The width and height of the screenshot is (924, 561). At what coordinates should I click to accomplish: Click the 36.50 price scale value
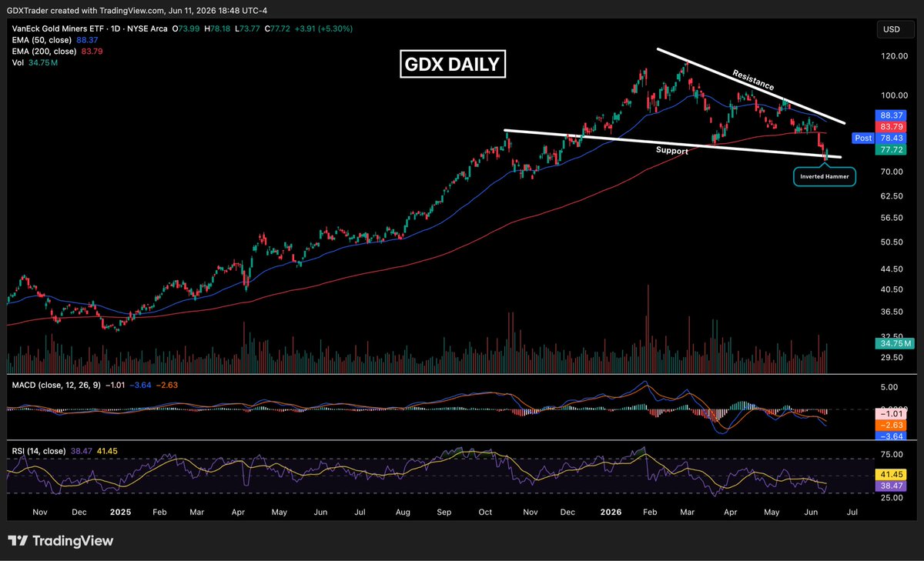point(892,312)
